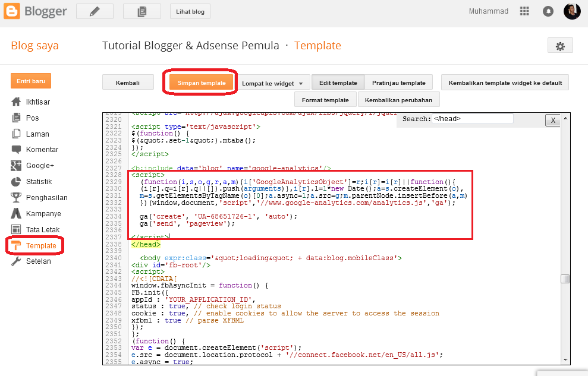
Task: Open post list icon in header
Action: 142,12
